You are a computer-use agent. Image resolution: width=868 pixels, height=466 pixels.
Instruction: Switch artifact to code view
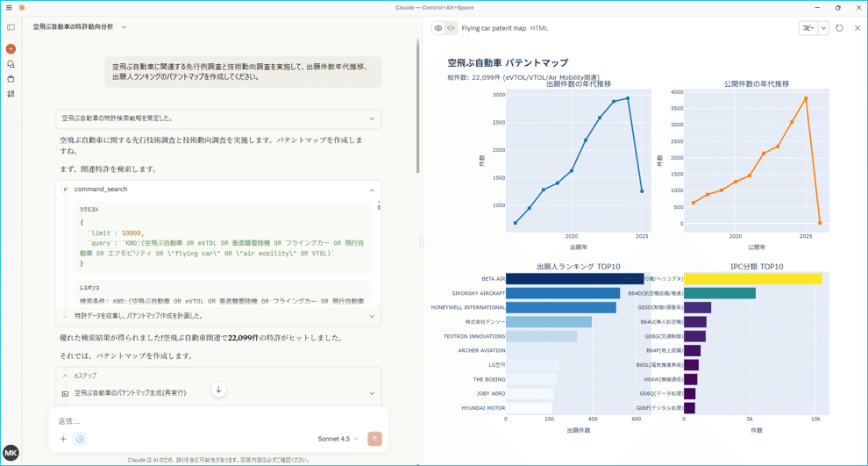point(452,28)
